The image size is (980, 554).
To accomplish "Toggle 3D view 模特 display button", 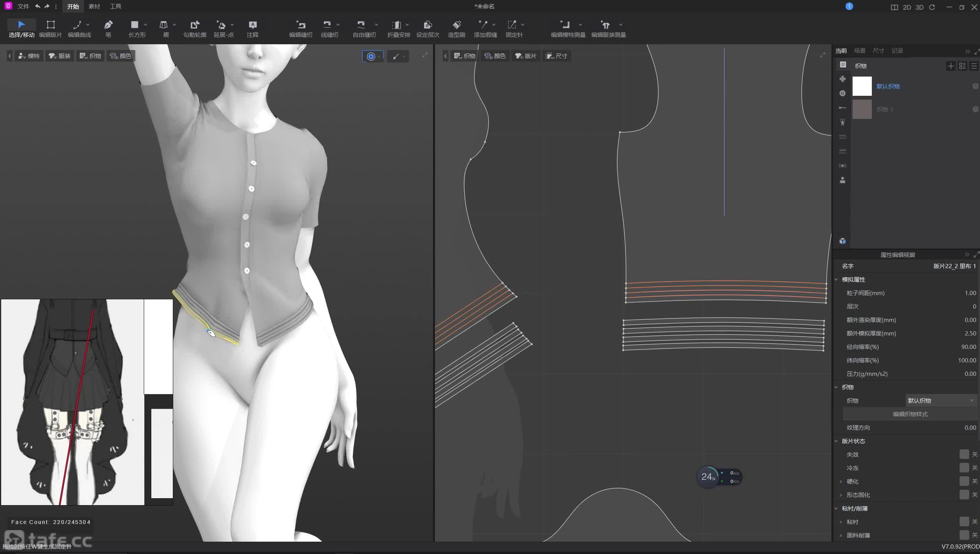I will [x=29, y=56].
